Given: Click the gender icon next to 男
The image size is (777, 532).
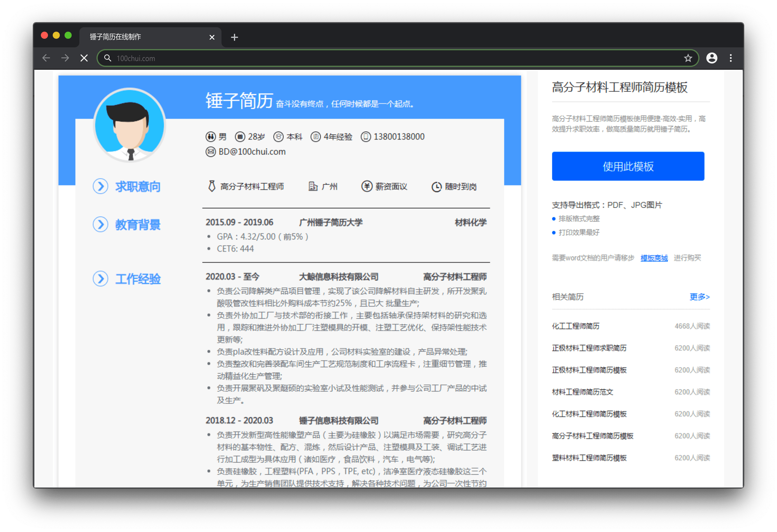Looking at the screenshot, I should click(210, 137).
